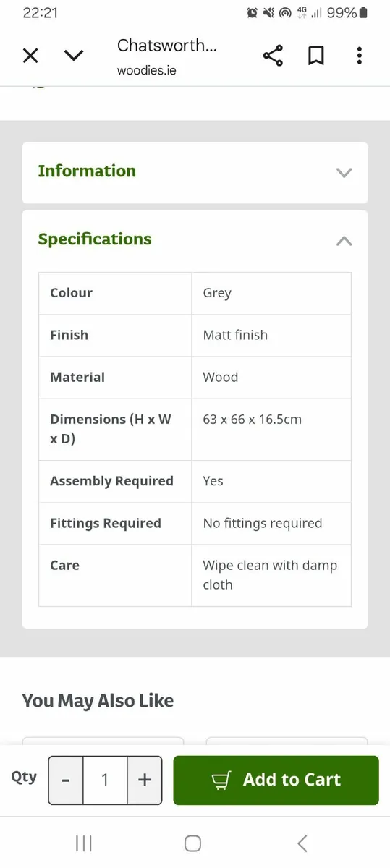Collapse the Specifications section chevron
The height and width of the screenshot is (868, 390).
click(x=344, y=241)
